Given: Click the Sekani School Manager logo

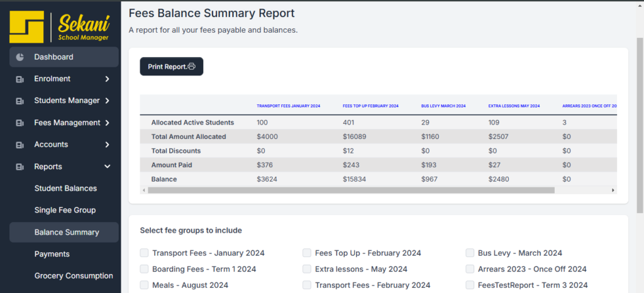Looking at the screenshot, I should [x=60, y=26].
